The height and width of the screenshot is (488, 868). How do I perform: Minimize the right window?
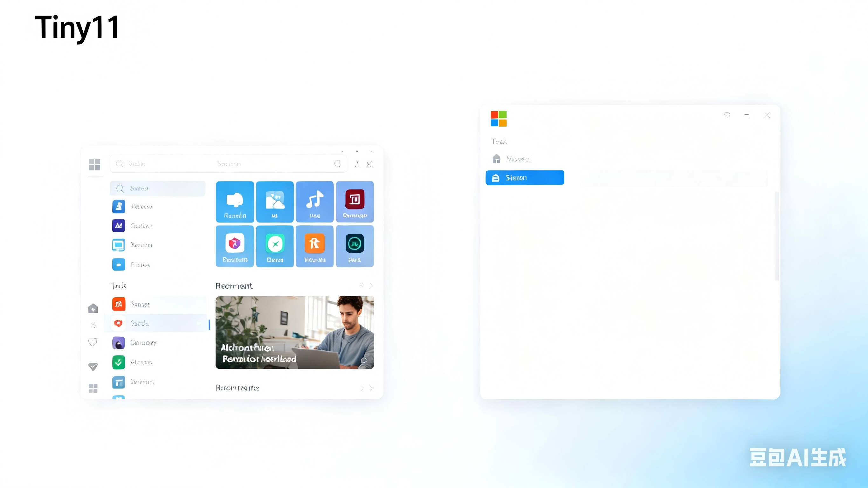click(x=747, y=115)
